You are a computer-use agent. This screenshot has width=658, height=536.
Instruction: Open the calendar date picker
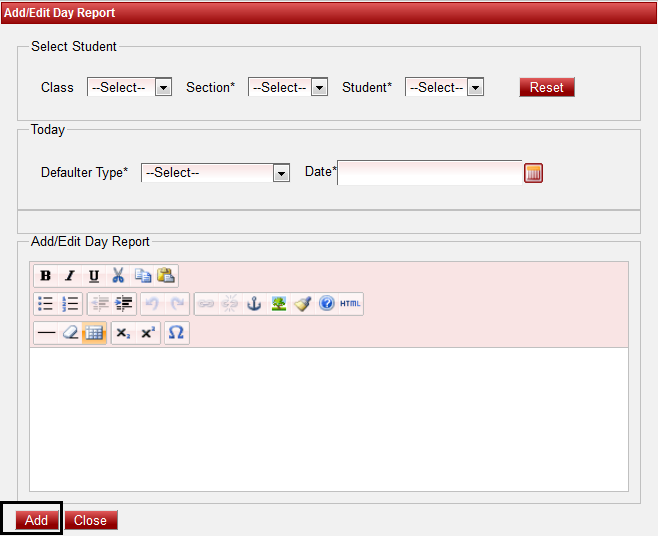[533, 173]
